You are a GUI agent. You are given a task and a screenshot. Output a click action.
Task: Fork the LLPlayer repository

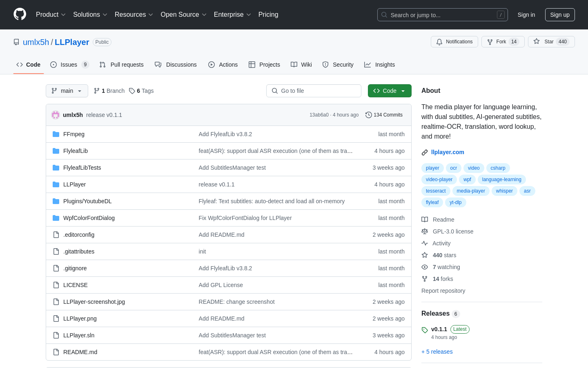click(503, 42)
